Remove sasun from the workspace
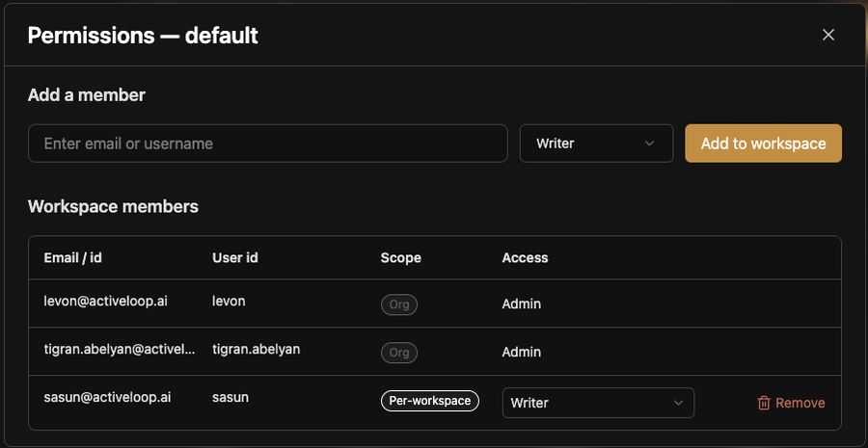 [x=791, y=403]
